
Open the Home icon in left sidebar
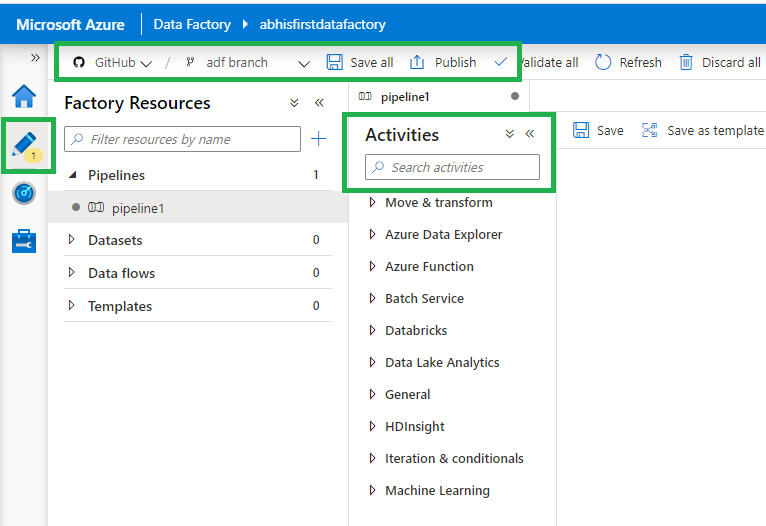(x=24, y=97)
